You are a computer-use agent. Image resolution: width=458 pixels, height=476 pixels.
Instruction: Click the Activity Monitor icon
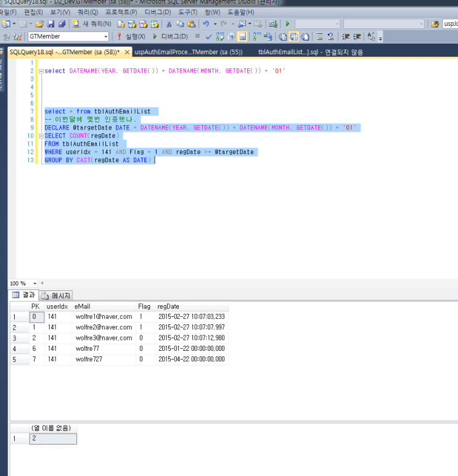[x=273, y=23]
